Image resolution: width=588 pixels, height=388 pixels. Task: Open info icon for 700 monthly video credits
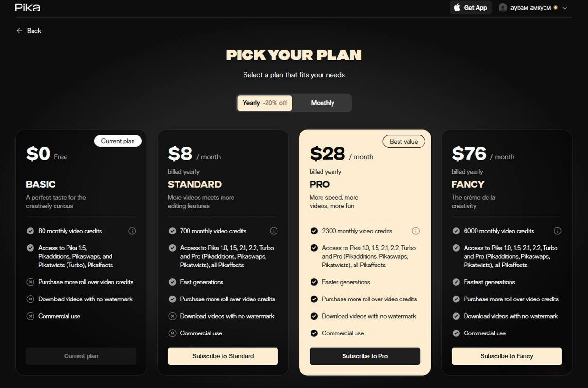click(x=274, y=231)
